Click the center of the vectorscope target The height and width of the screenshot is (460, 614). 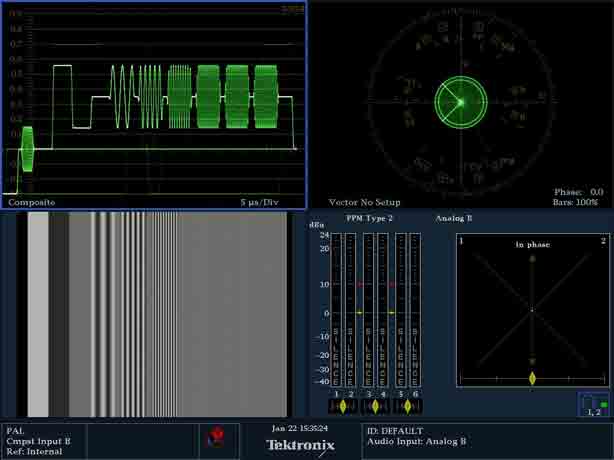click(460, 101)
